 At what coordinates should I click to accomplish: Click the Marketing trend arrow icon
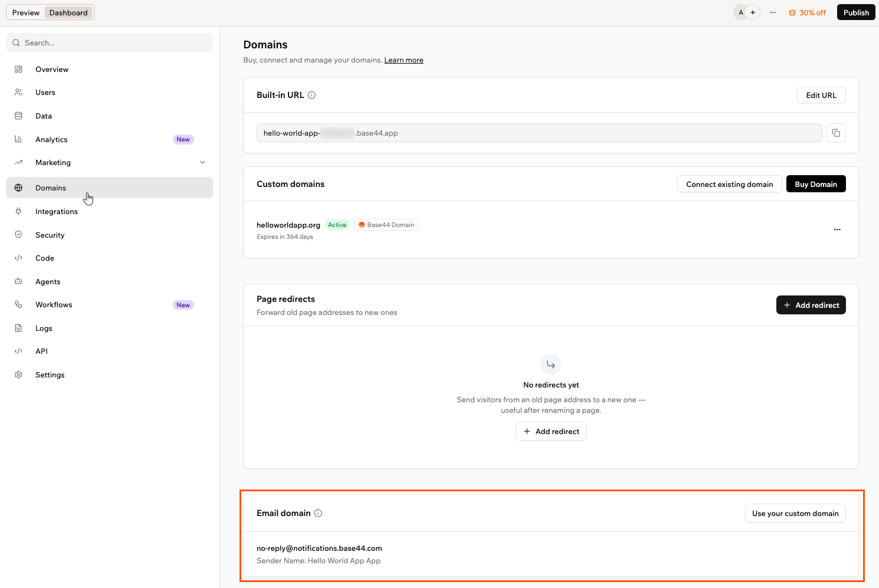(x=18, y=162)
